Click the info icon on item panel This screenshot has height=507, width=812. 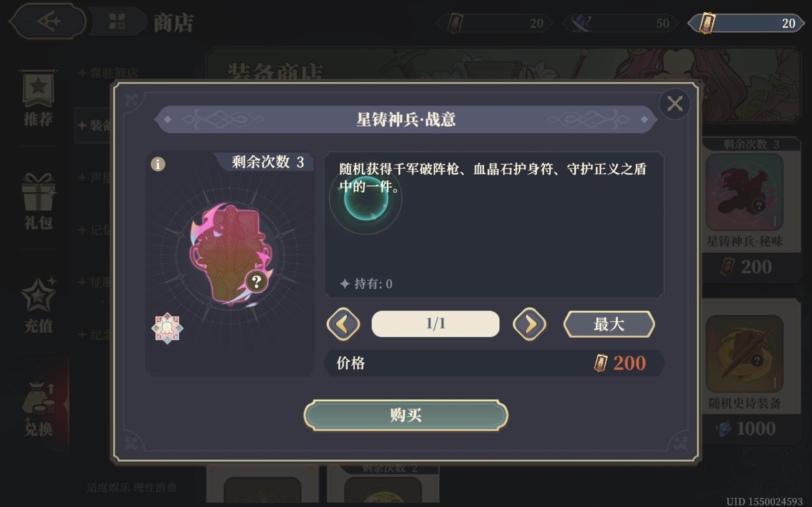[x=158, y=164]
